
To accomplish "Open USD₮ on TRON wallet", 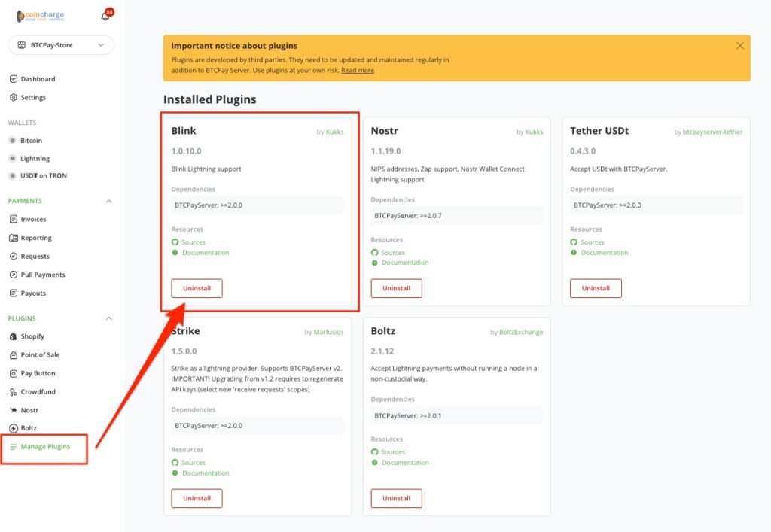I will [x=43, y=175].
